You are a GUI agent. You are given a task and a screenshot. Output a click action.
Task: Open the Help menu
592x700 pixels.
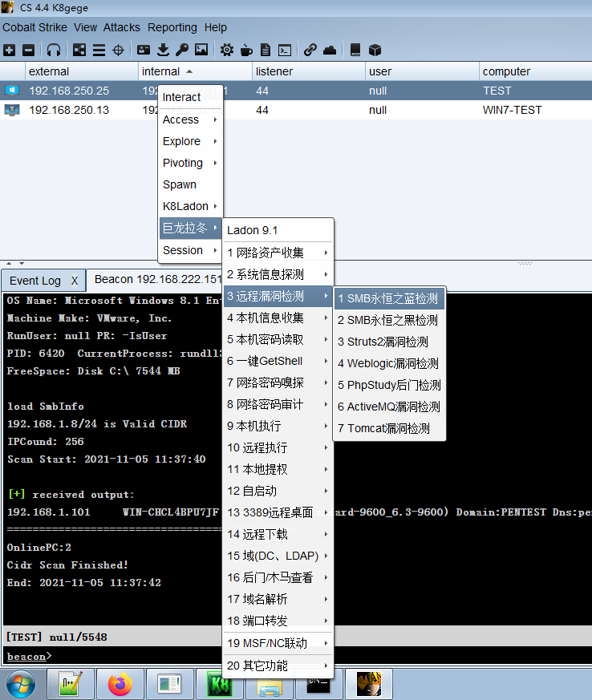(216, 27)
